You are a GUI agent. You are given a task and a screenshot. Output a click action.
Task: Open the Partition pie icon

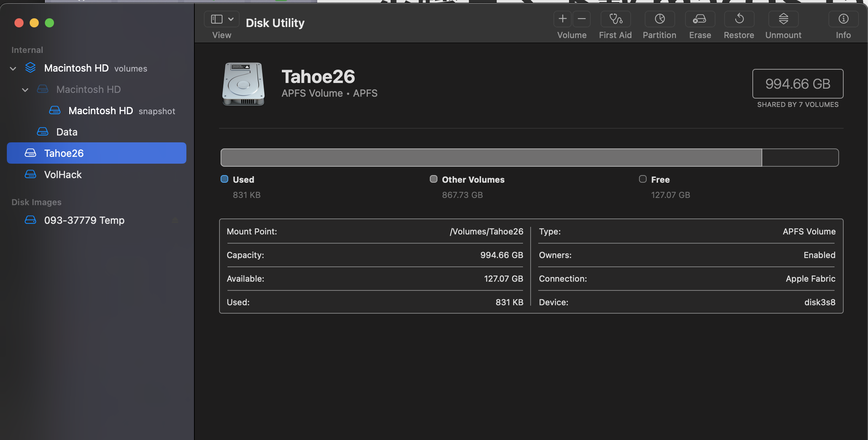tap(660, 19)
